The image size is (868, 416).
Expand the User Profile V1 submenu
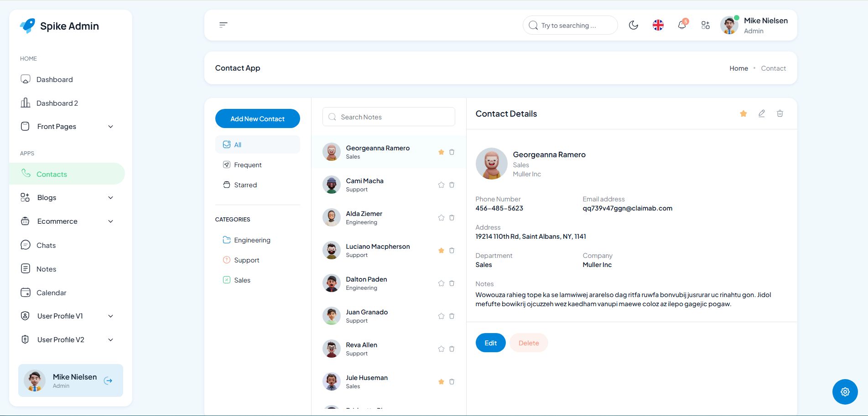(x=67, y=316)
